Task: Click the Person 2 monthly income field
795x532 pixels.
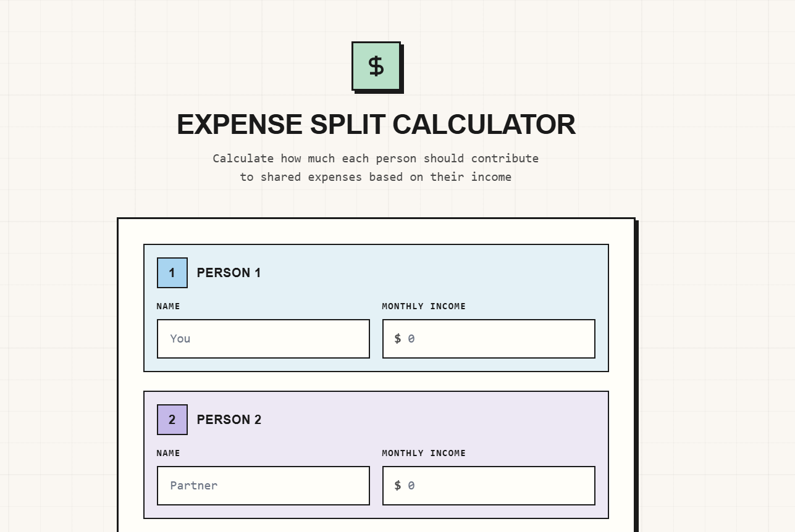Action: pyautogui.click(x=488, y=486)
